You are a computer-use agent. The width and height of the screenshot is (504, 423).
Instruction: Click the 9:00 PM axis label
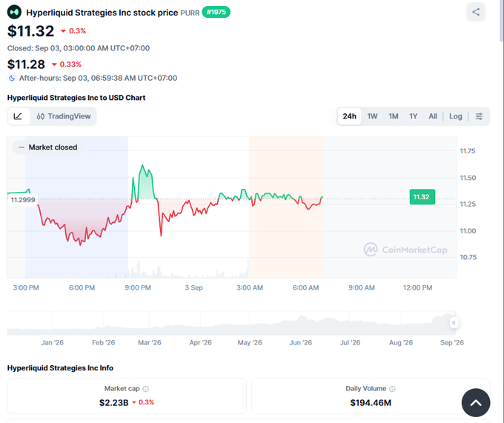138,287
